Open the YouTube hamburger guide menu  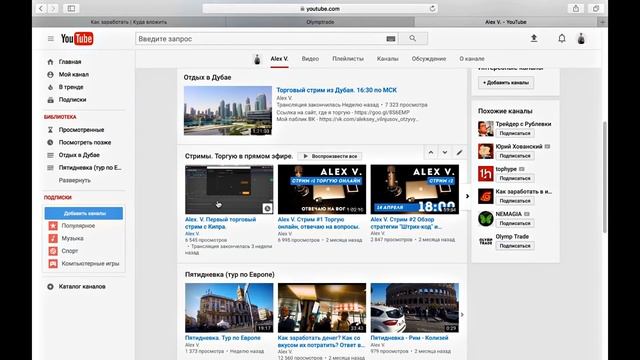[51, 39]
